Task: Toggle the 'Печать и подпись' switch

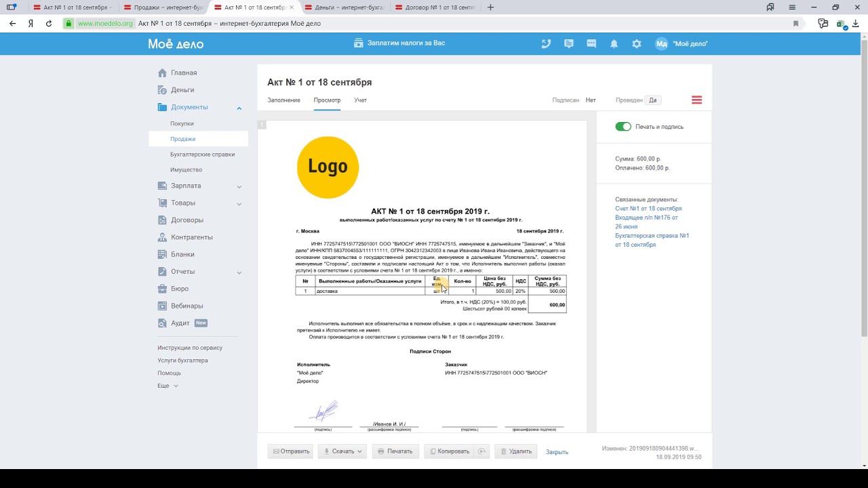Action: (x=623, y=127)
